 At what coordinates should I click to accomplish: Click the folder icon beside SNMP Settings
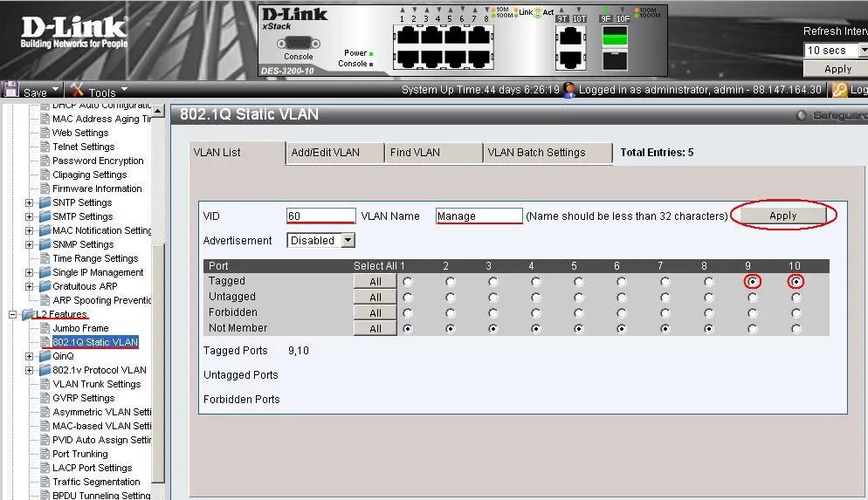[x=45, y=244]
